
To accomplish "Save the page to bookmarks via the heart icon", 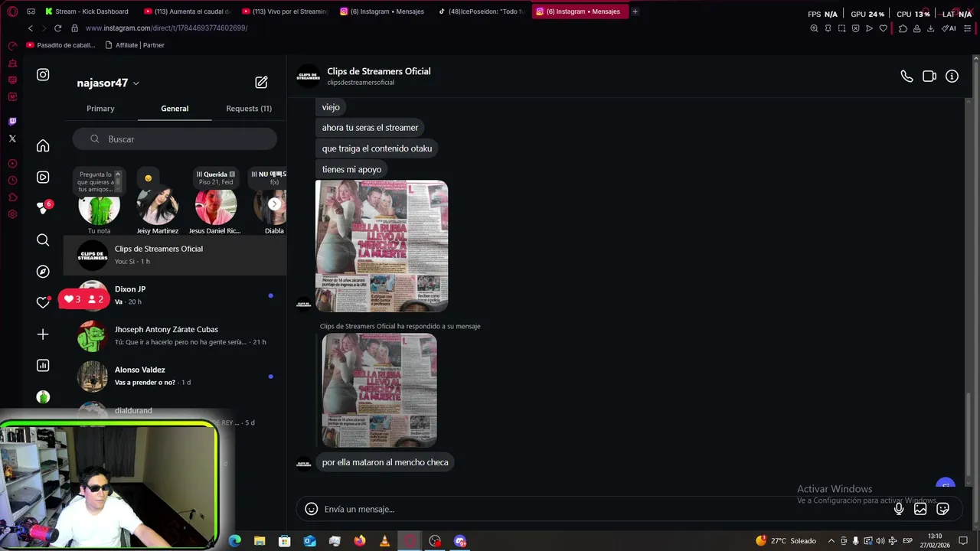I will point(883,28).
